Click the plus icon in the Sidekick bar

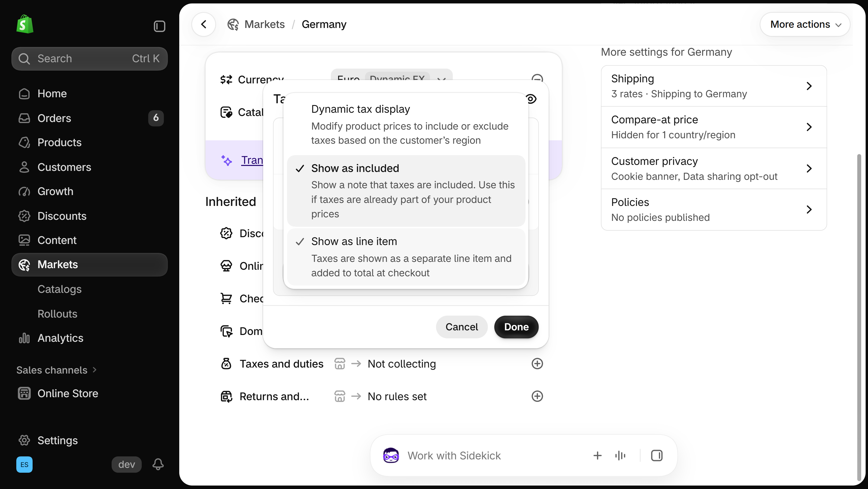point(597,456)
